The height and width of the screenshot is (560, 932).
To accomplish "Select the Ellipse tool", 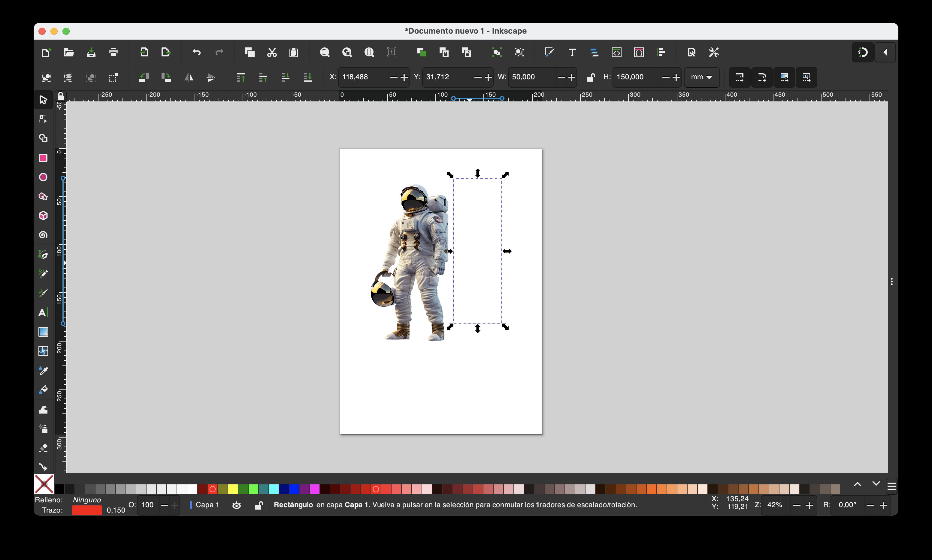I will click(x=43, y=177).
